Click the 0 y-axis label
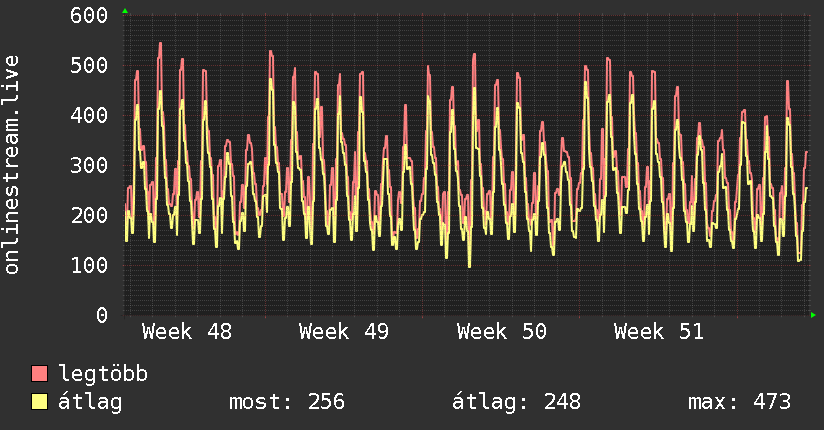 [102, 315]
